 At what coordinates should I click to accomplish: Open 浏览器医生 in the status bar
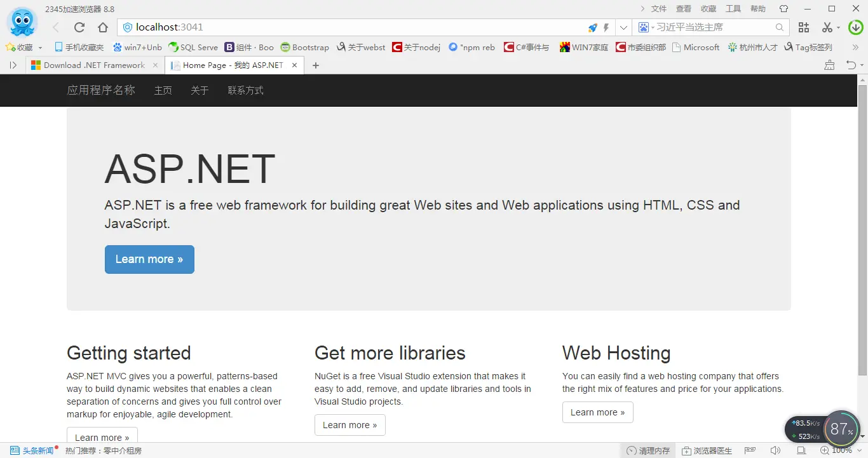[x=707, y=450]
